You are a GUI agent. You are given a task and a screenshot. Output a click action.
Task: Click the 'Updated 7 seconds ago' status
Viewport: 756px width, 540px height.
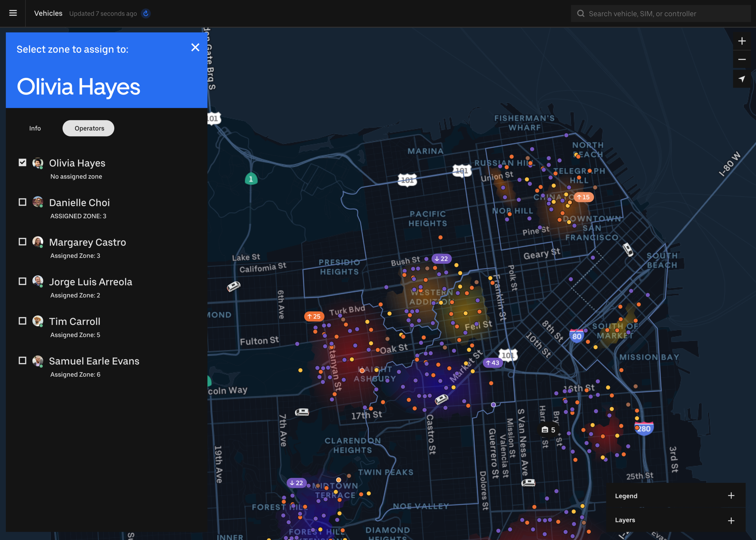coord(103,13)
